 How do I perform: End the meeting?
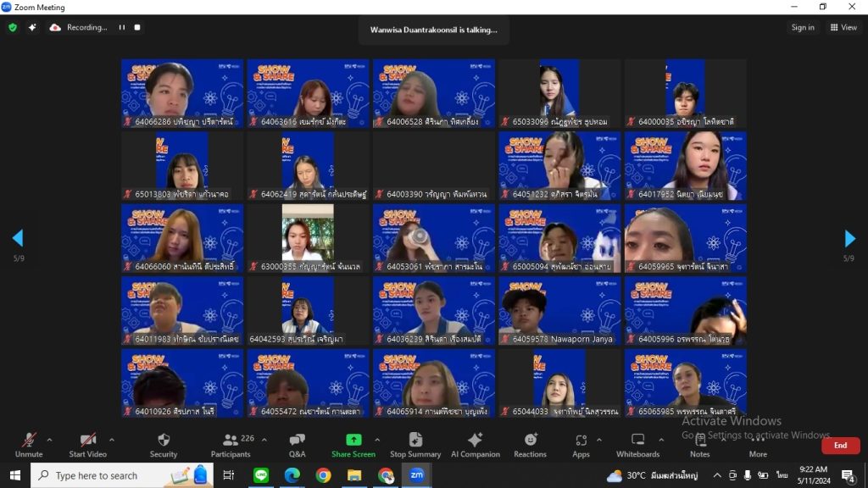840,446
